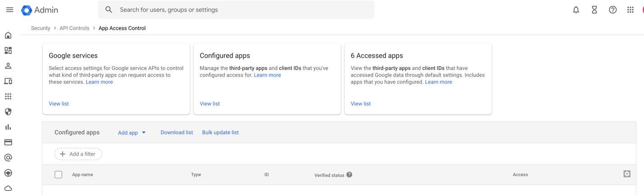Open the help question mark icon
Image resolution: width=644 pixels, height=195 pixels.
[612, 10]
